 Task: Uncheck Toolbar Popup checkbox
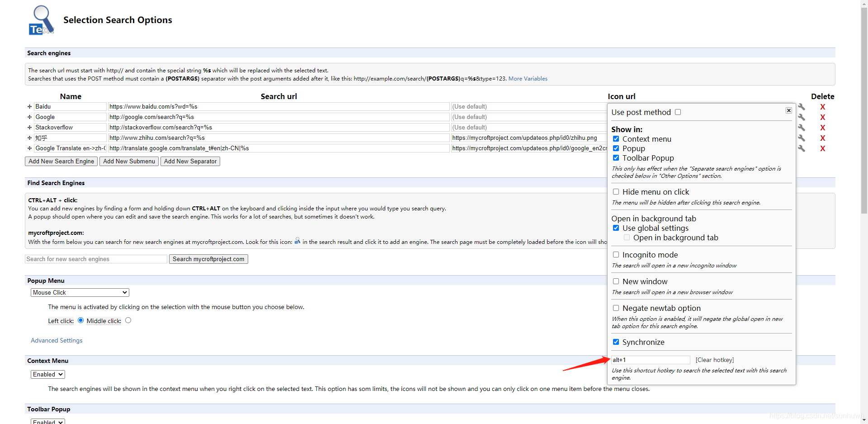click(x=616, y=158)
